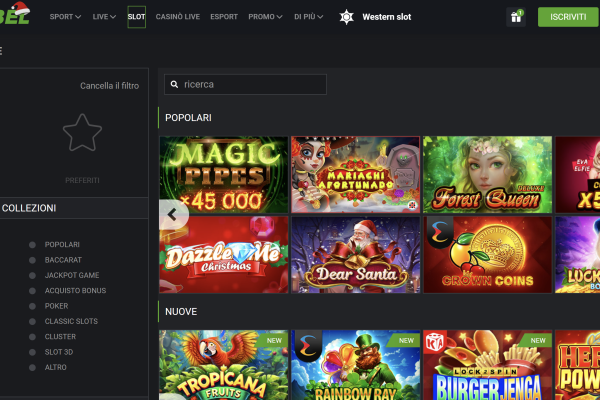Click the previous arrow on the carousel
Viewport: 600px width, 400px height.
tap(173, 214)
